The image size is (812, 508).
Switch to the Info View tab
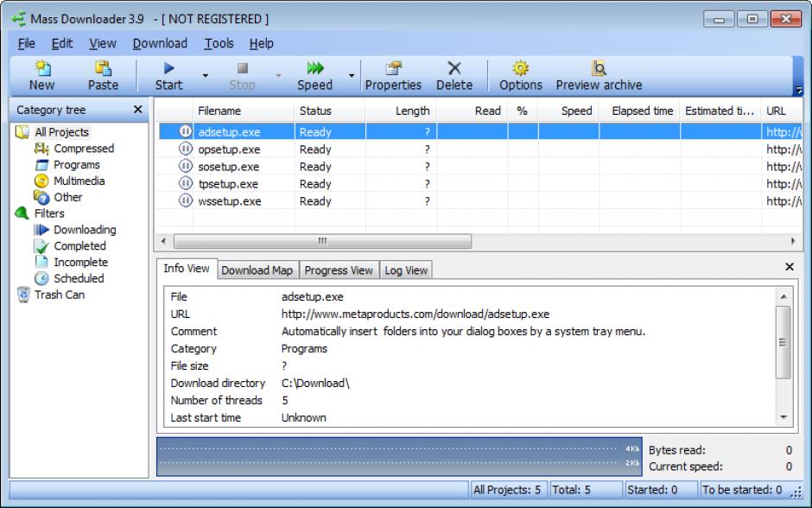pyautogui.click(x=187, y=268)
